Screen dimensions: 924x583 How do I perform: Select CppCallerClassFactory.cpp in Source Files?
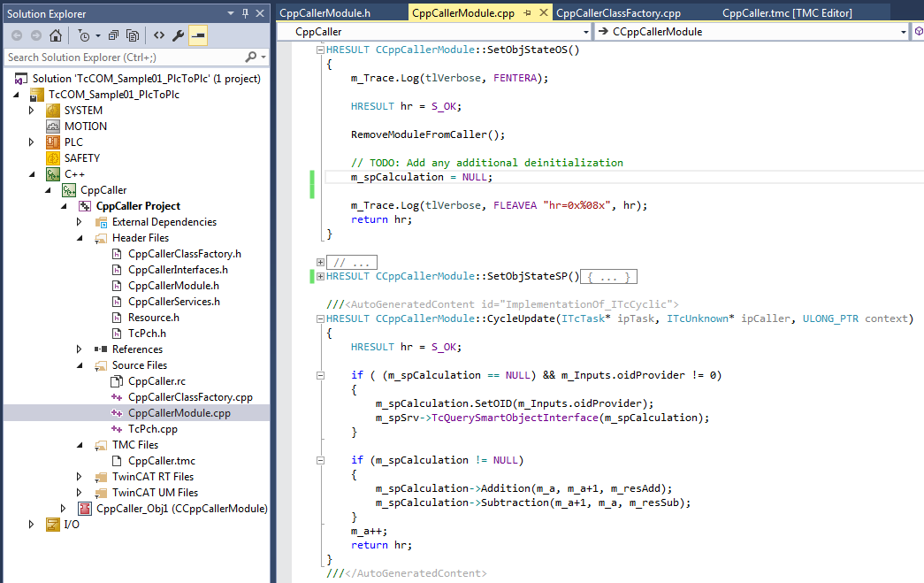(x=190, y=396)
